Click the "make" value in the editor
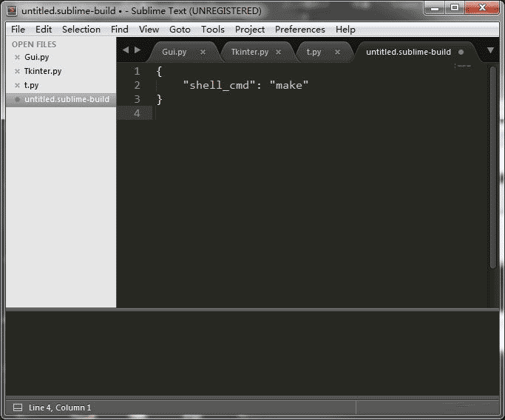The image size is (505, 420). coord(289,85)
